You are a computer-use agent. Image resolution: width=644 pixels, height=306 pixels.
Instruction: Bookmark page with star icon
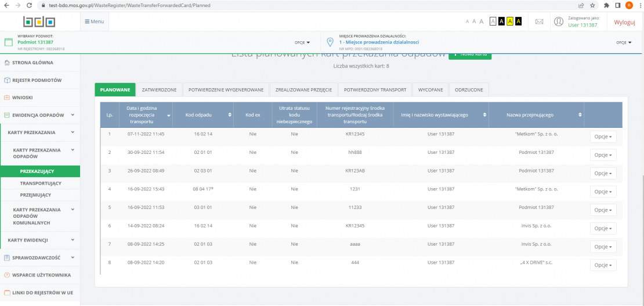[592, 5]
